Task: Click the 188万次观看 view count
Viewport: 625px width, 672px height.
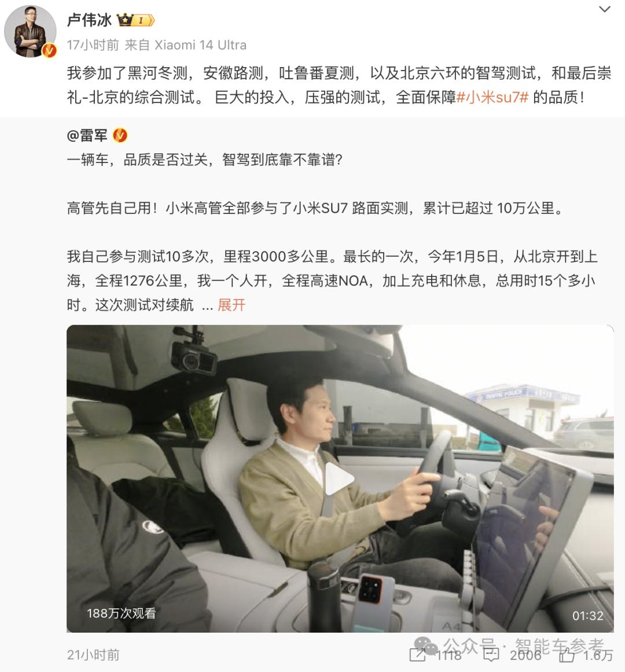Action: (x=122, y=613)
